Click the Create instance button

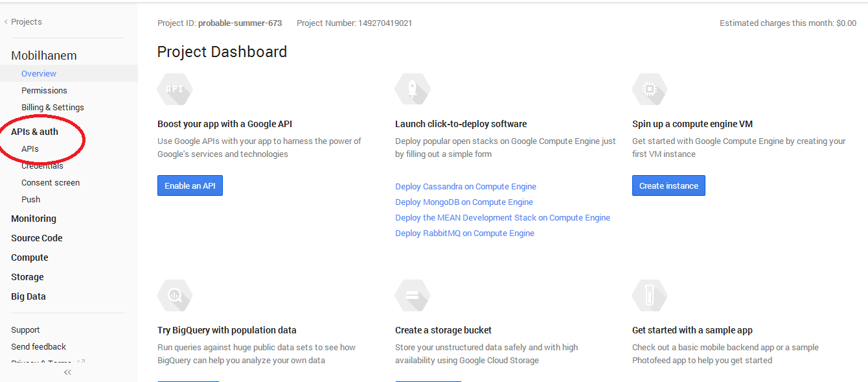(668, 185)
